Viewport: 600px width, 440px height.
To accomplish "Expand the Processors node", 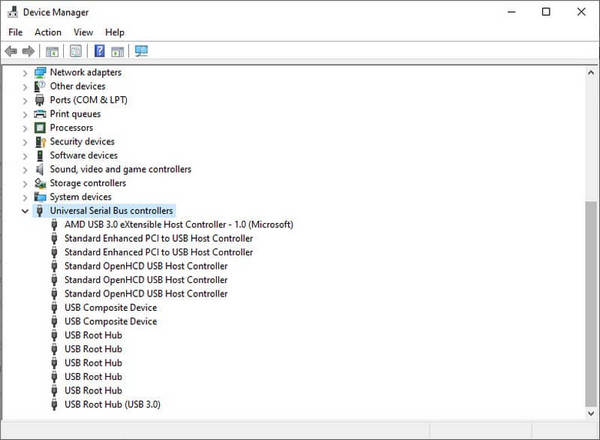I will 25,128.
